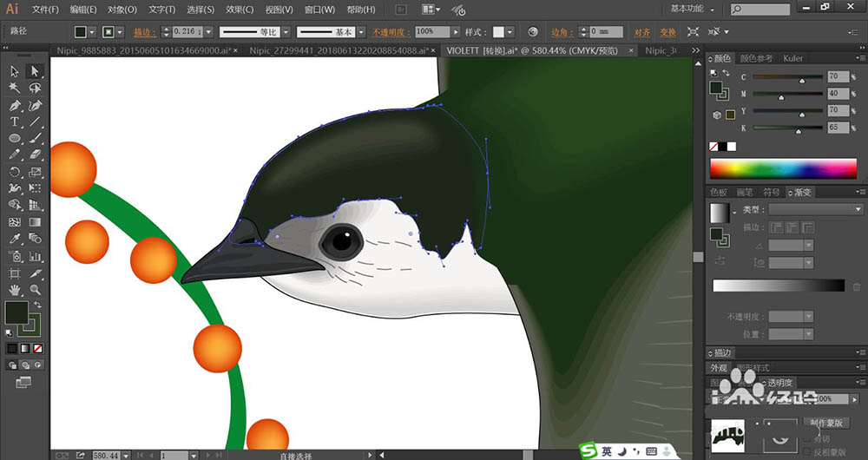This screenshot has height=460, width=868.
Task: Select the Line Segment tool
Action: pyautogui.click(x=35, y=122)
